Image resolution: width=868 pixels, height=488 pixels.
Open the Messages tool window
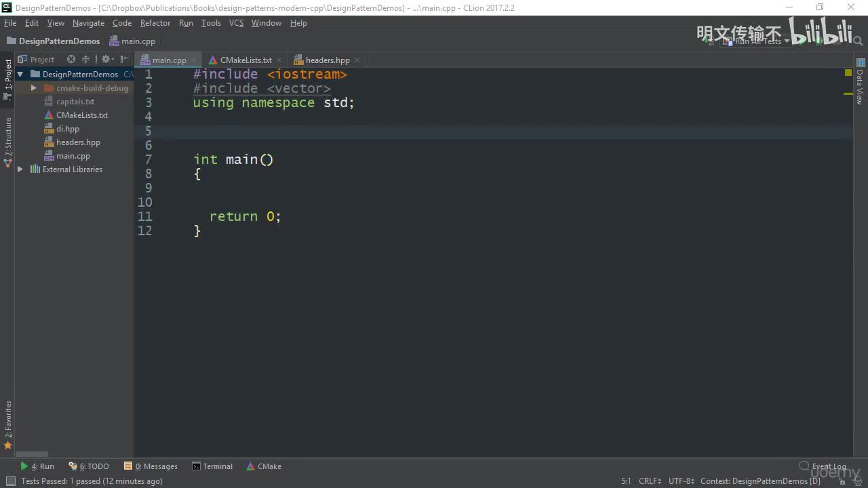(x=151, y=466)
